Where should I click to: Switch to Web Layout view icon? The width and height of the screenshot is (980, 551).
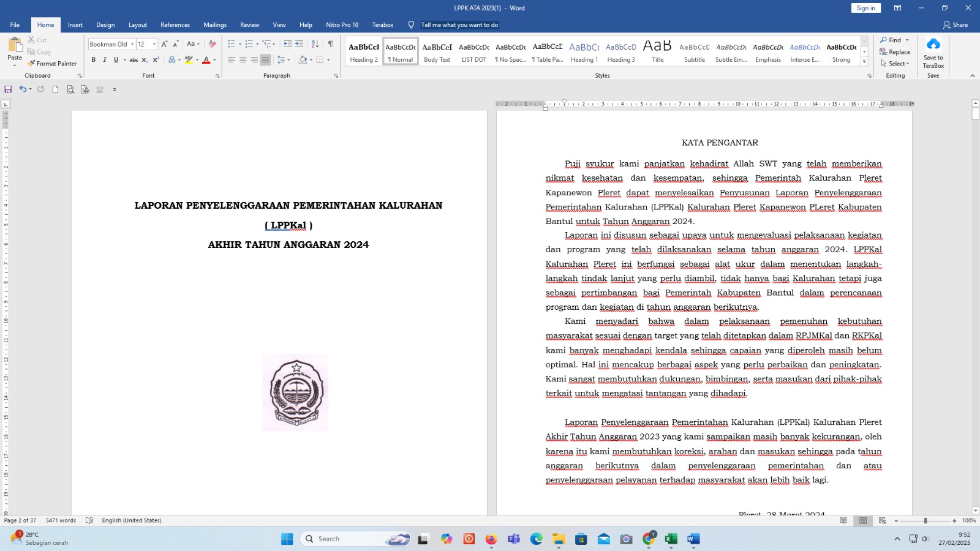(883, 520)
